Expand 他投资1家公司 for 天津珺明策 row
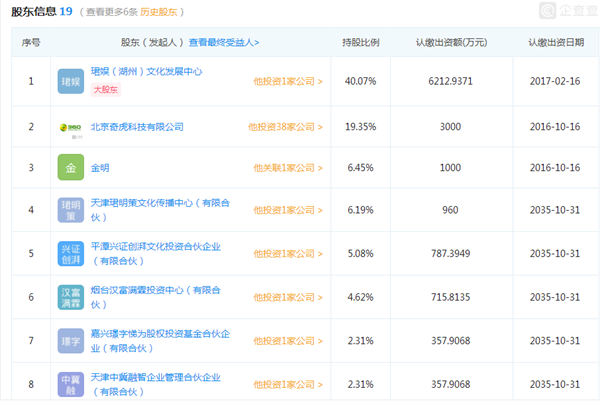The image size is (600, 401). click(x=288, y=210)
